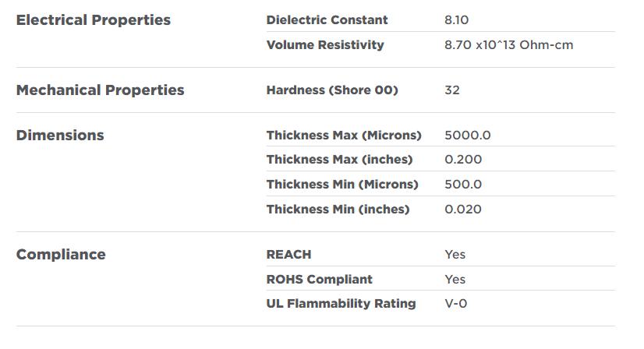
Task: Click the ROHS Compliant label
Action: 320,279
